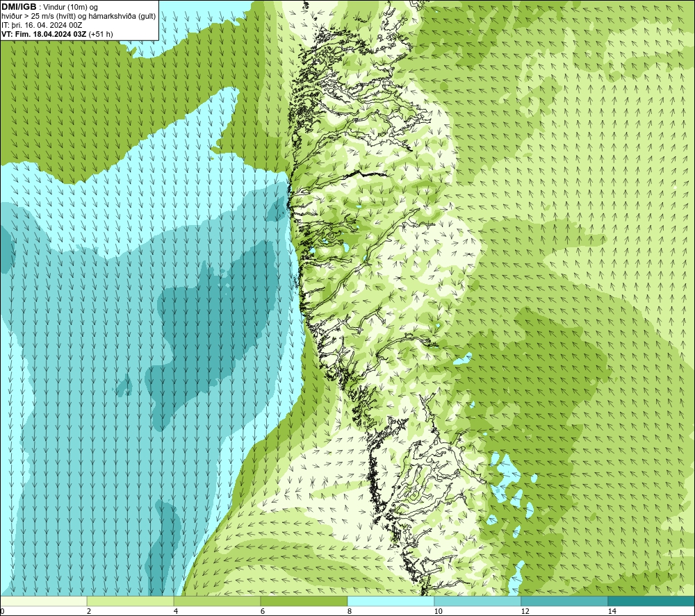Screen dimensions: 695x616
Task: Select the 12–14 darker teal legend swatch
Action: [564, 601]
